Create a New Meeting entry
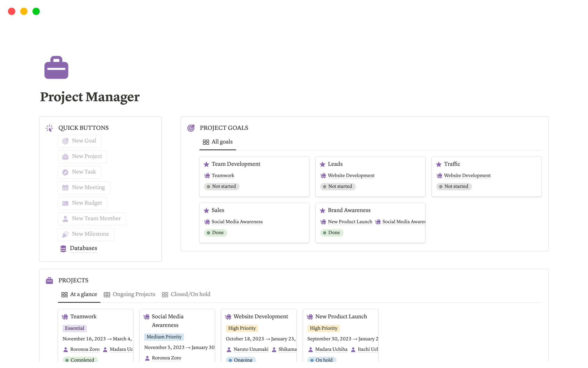Image resolution: width=588 pixels, height=368 pixels. click(84, 187)
